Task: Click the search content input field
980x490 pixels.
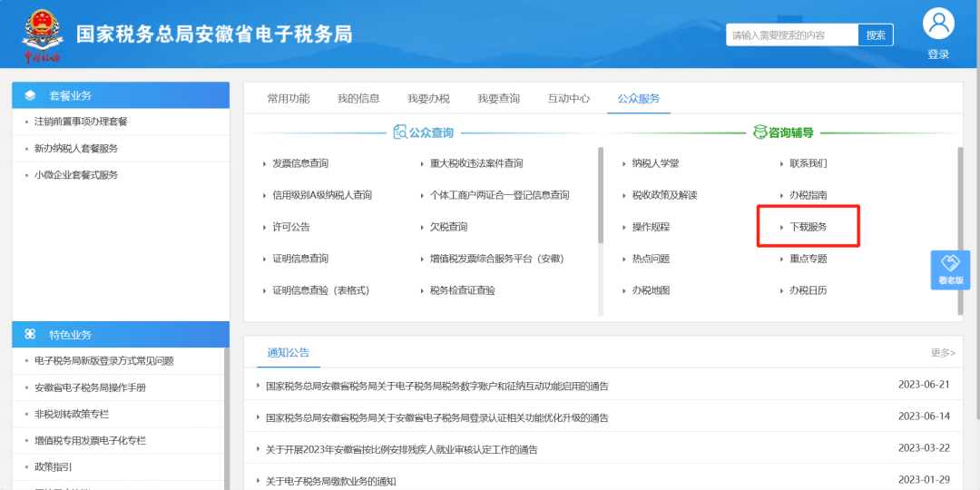Action: coord(792,35)
